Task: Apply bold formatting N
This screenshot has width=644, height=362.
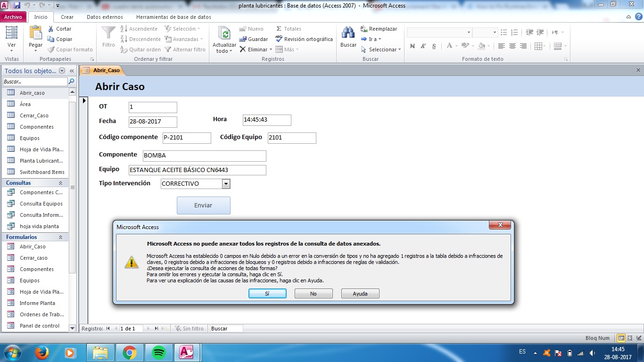Action: tap(413, 46)
